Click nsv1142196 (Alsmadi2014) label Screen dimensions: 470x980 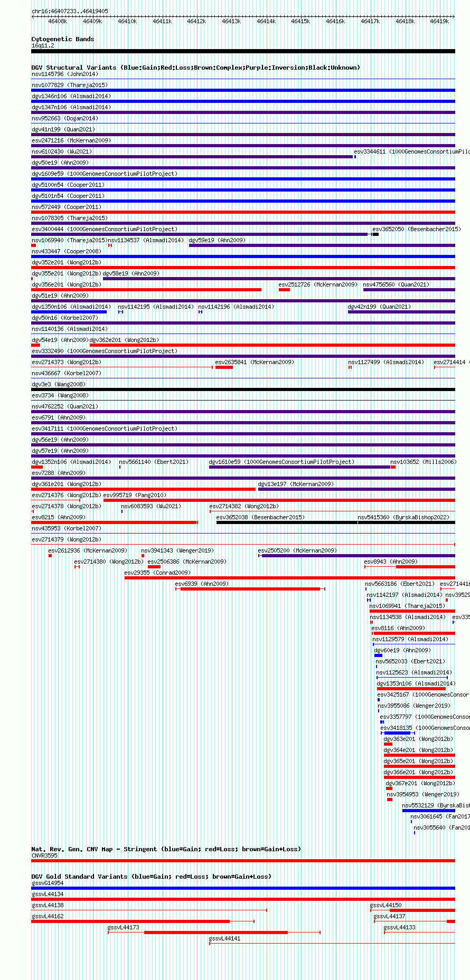point(236,307)
